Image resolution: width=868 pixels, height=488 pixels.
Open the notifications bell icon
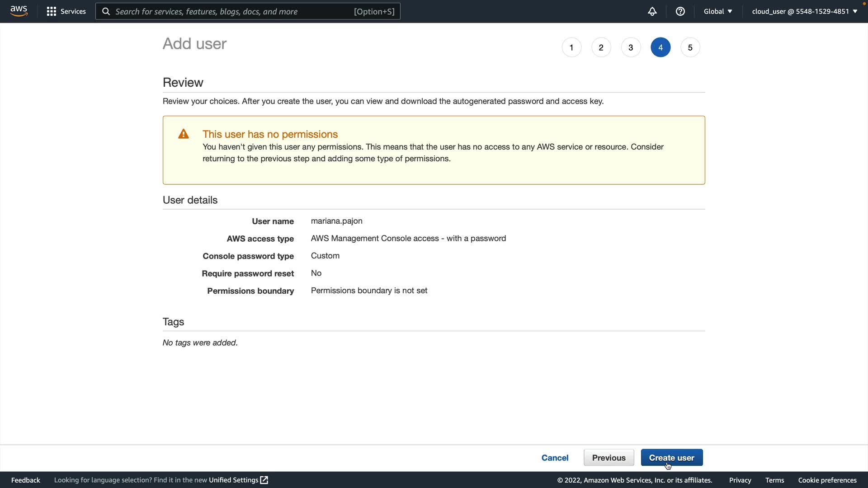coord(652,11)
